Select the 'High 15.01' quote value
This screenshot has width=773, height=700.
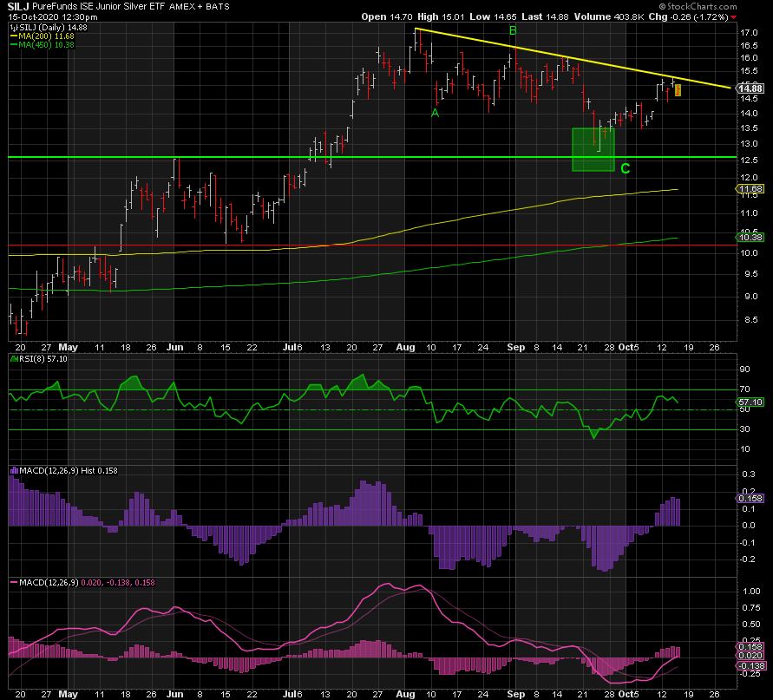pyautogui.click(x=441, y=16)
